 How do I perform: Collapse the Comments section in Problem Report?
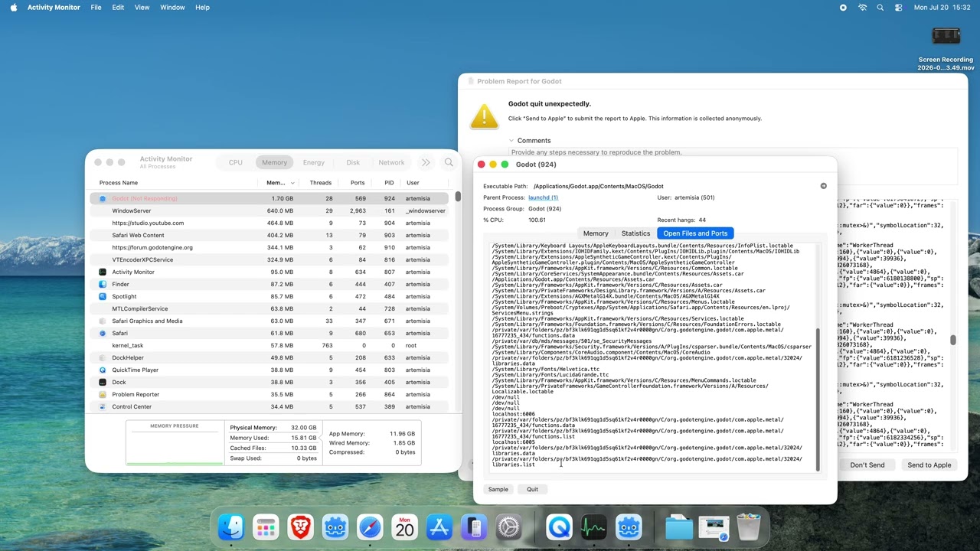click(511, 141)
